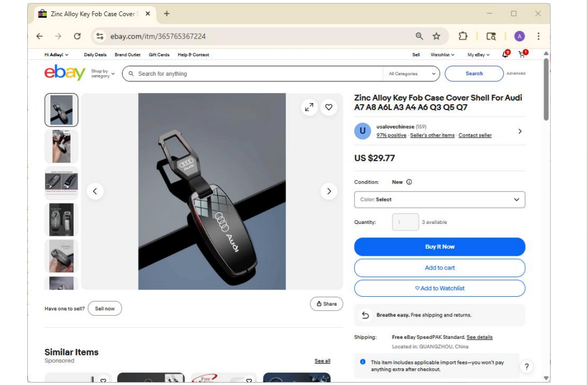Click the condition info icon next to New
Viewport: 588px width, 385px height.
pos(409,182)
